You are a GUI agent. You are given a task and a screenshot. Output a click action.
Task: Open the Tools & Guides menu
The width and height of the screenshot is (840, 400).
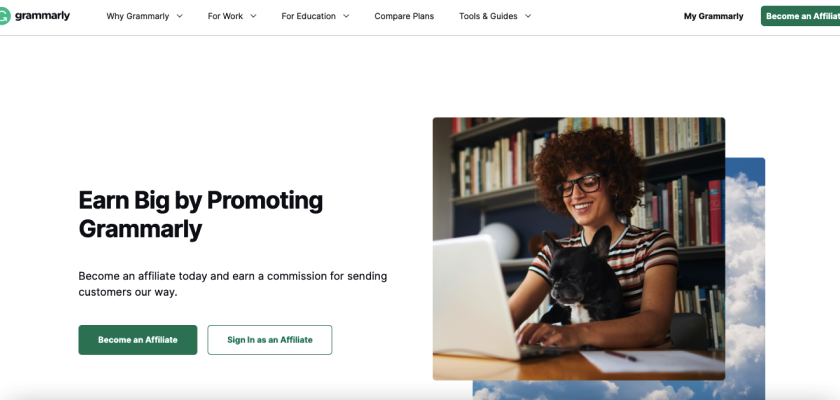(495, 16)
